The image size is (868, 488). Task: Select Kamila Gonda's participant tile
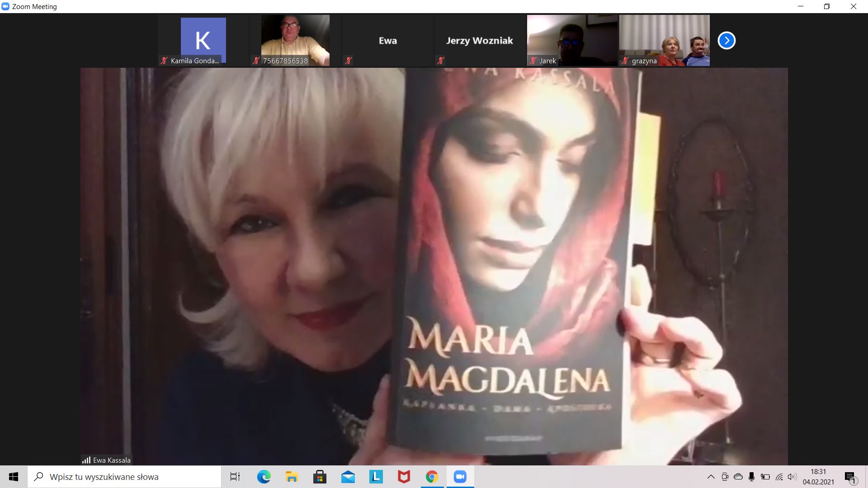pyautogui.click(x=203, y=40)
